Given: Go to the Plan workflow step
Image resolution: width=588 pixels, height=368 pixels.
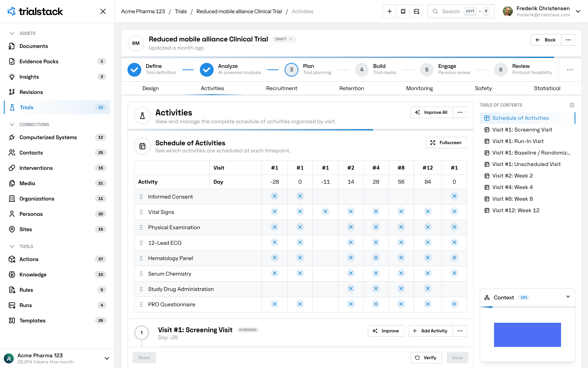Looking at the screenshot, I should (308, 70).
